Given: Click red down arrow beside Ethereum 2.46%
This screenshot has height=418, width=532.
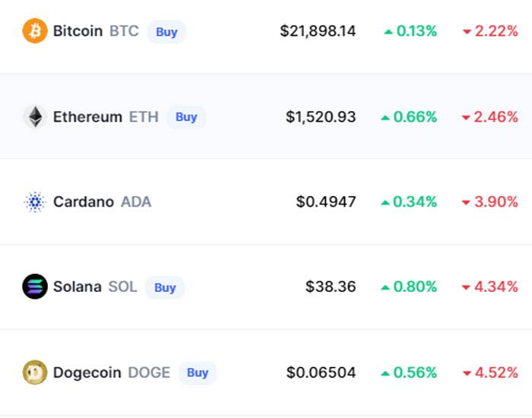Looking at the screenshot, I should [x=466, y=118].
